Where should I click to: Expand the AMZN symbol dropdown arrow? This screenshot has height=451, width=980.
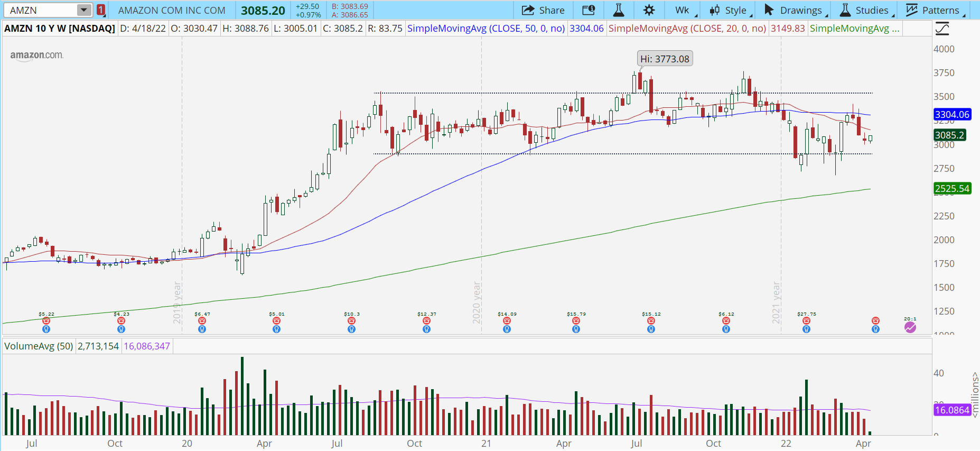pos(84,10)
